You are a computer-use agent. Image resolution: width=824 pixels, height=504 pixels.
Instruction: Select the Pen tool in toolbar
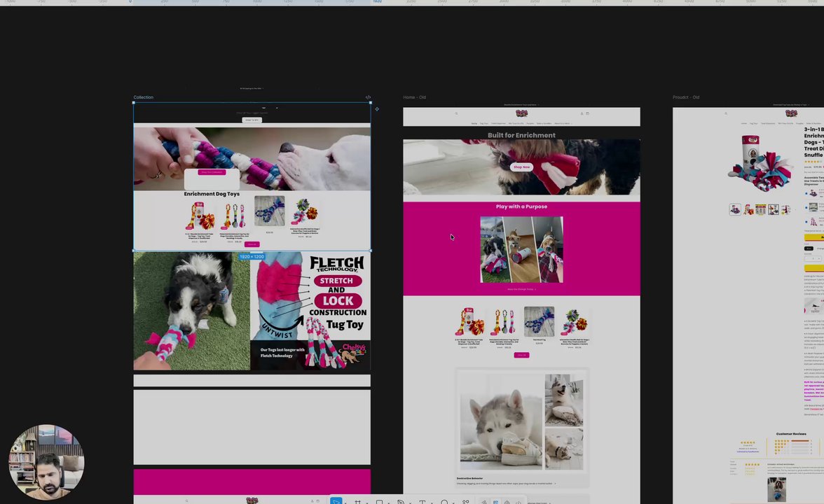click(401, 503)
